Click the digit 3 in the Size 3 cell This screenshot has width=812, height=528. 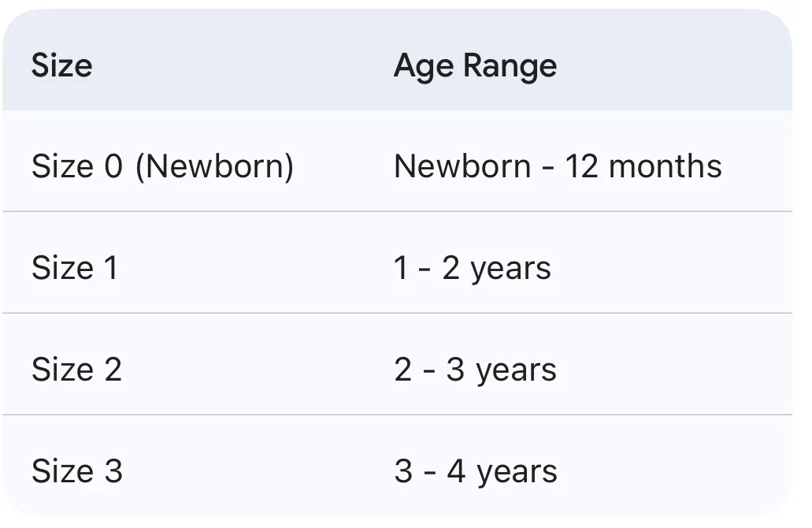coord(113,471)
